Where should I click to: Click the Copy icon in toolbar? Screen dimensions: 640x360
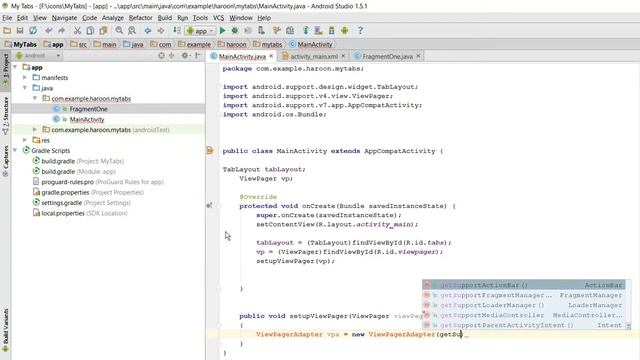(x=90, y=31)
